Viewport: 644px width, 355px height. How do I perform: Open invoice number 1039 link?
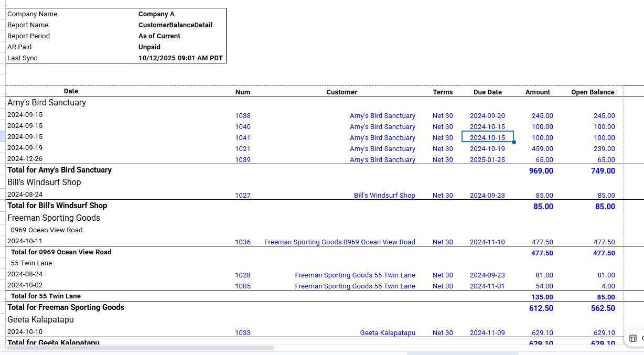point(243,160)
